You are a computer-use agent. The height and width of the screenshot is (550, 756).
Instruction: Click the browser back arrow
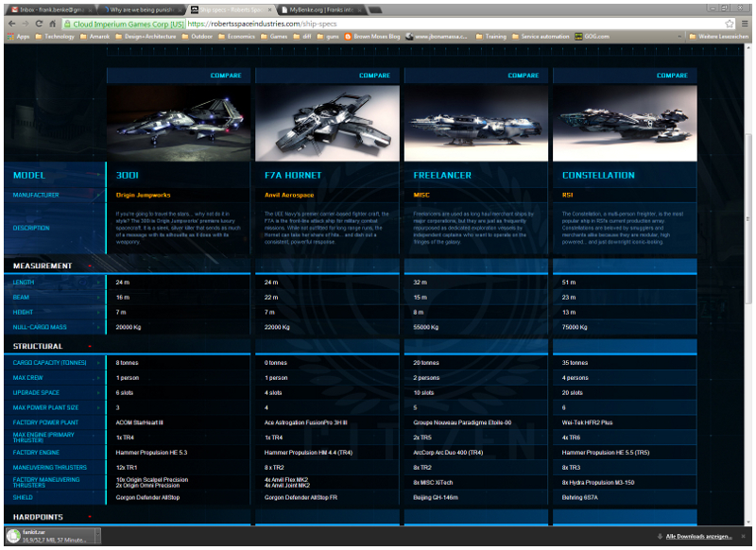pos(9,23)
